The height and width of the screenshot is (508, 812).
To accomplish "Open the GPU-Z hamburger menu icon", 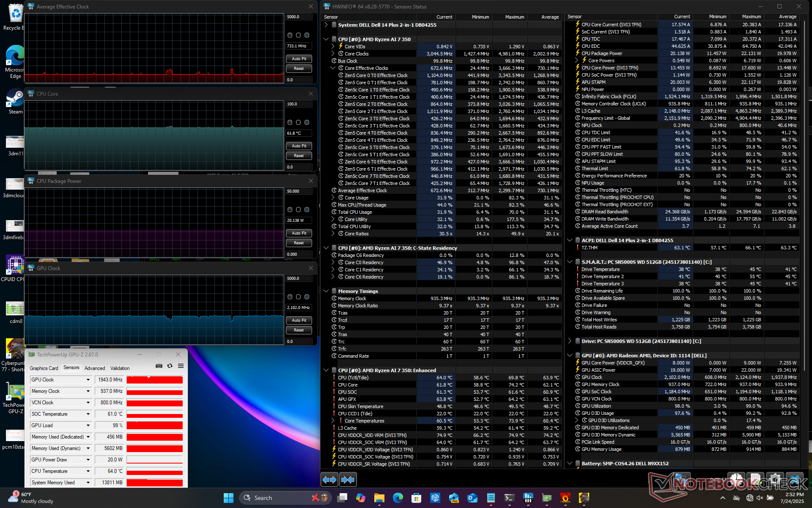I will 181,366.
